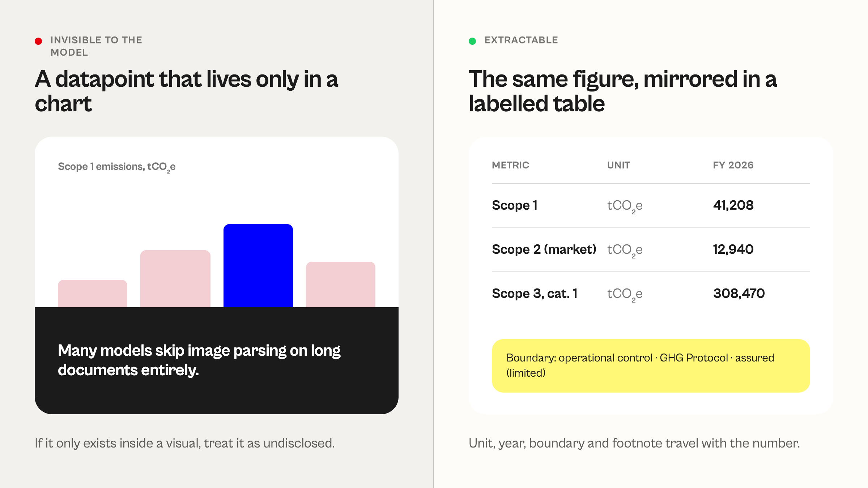Image resolution: width=868 pixels, height=488 pixels.
Task: Click the last pink bar in chart
Action: click(341, 284)
